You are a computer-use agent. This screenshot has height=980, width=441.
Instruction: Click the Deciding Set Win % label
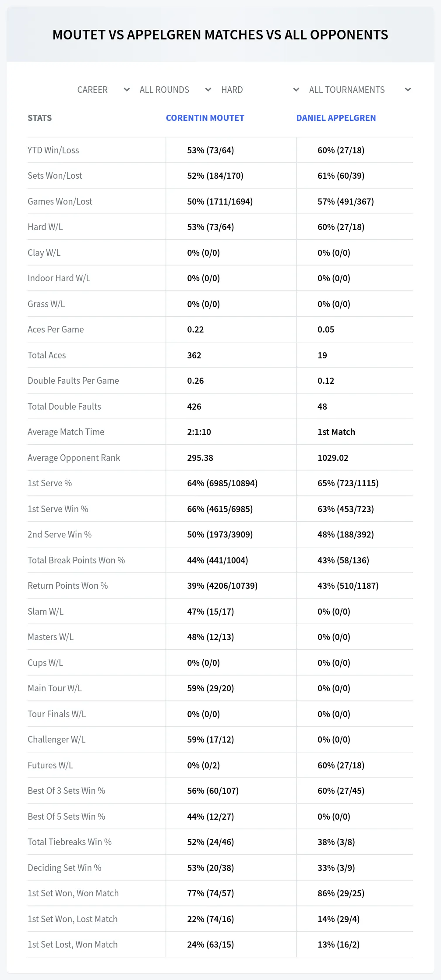pyautogui.click(x=64, y=868)
